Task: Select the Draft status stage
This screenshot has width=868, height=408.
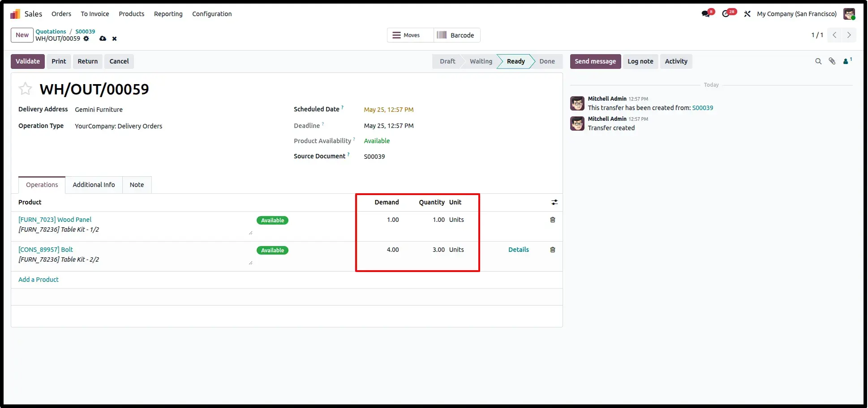Action: 447,61
